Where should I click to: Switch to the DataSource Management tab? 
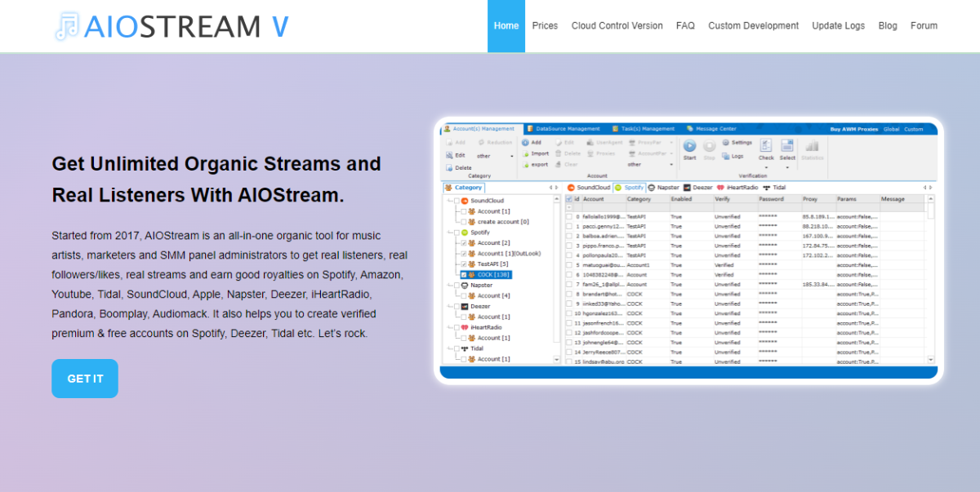pos(563,129)
